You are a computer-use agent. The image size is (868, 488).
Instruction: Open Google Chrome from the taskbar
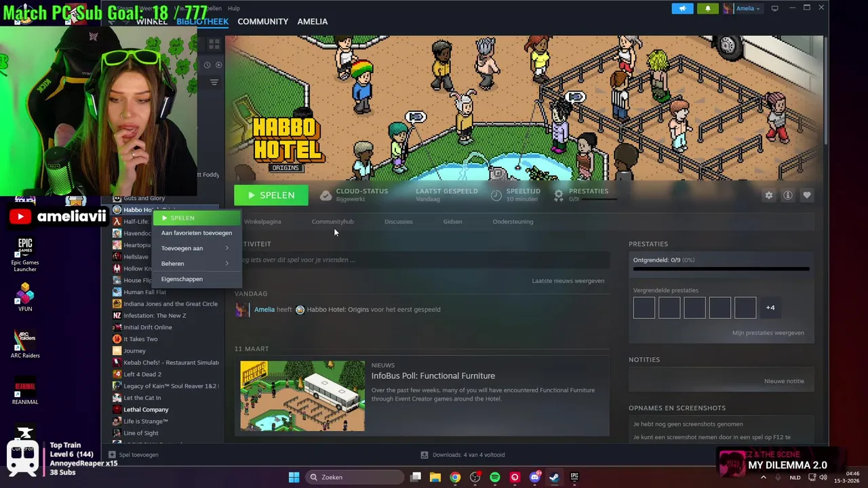click(455, 477)
